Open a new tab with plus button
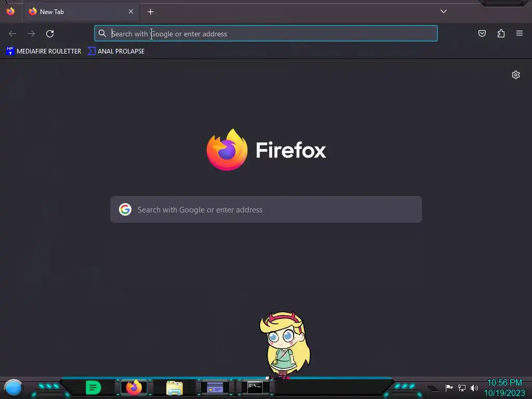The width and height of the screenshot is (532, 399). click(150, 12)
